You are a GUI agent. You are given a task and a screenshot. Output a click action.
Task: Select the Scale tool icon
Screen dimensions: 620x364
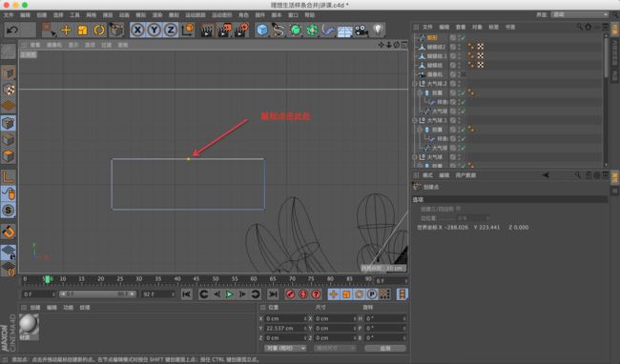click(82, 30)
